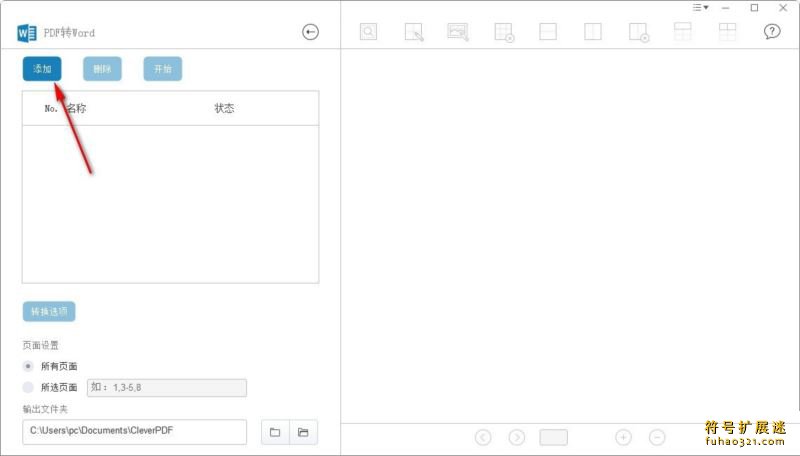Click the 转换选项 button
Screen dimensions: 800x456
point(49,312)
